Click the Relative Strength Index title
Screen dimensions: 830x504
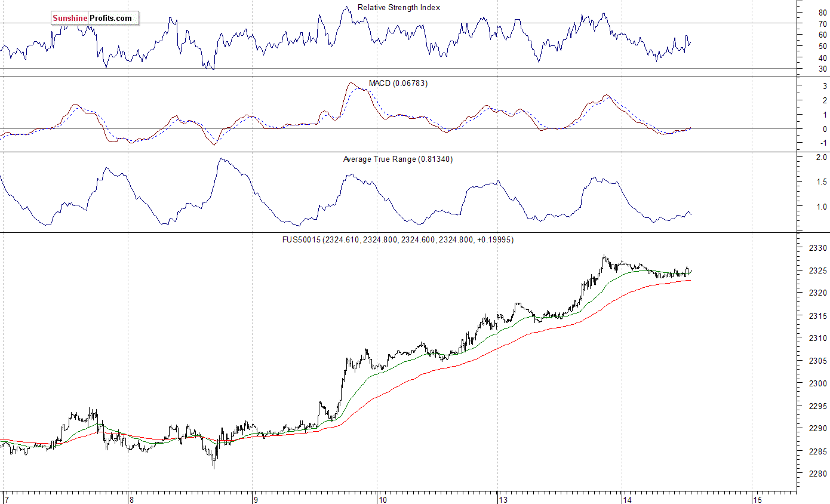[399, 8]
